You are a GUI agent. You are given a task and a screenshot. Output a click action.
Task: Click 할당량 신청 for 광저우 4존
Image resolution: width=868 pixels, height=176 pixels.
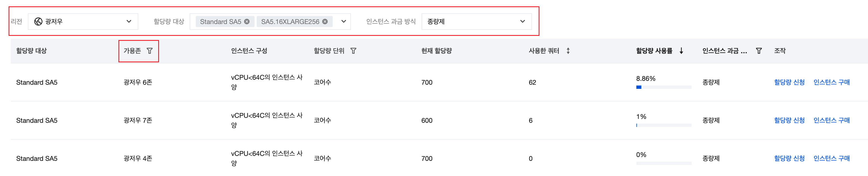click(789, 158)
